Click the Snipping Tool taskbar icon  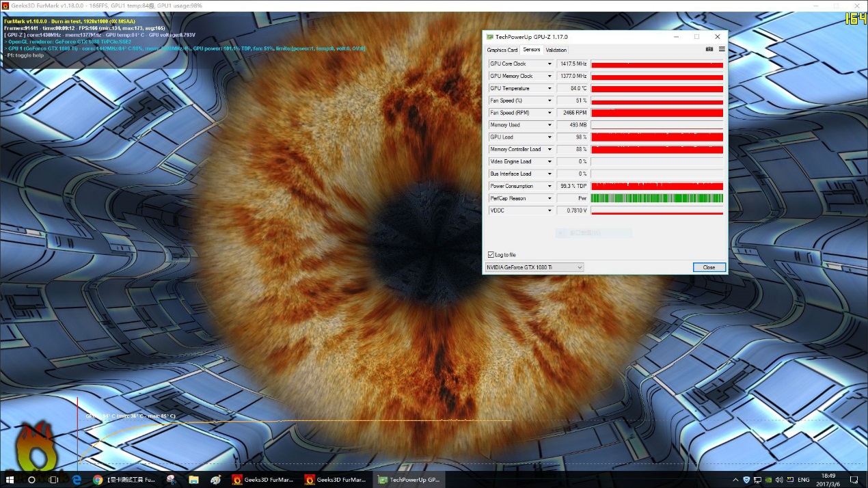171,480
